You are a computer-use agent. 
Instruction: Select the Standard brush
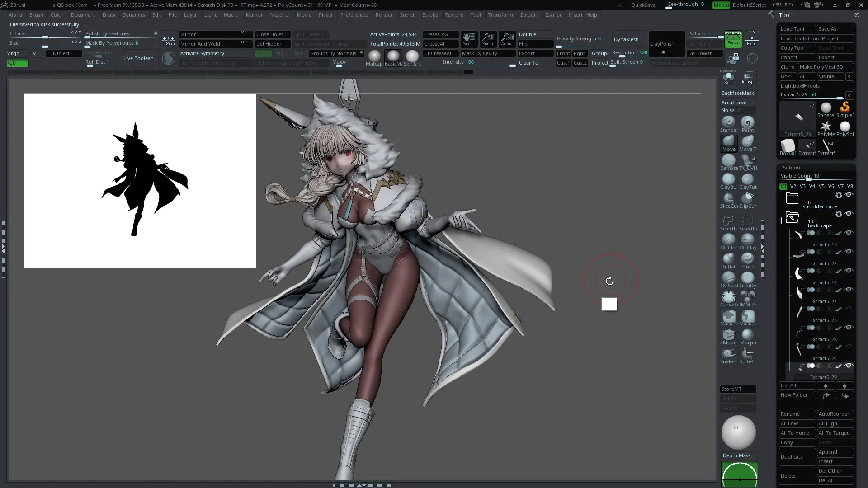click(728, 124)
